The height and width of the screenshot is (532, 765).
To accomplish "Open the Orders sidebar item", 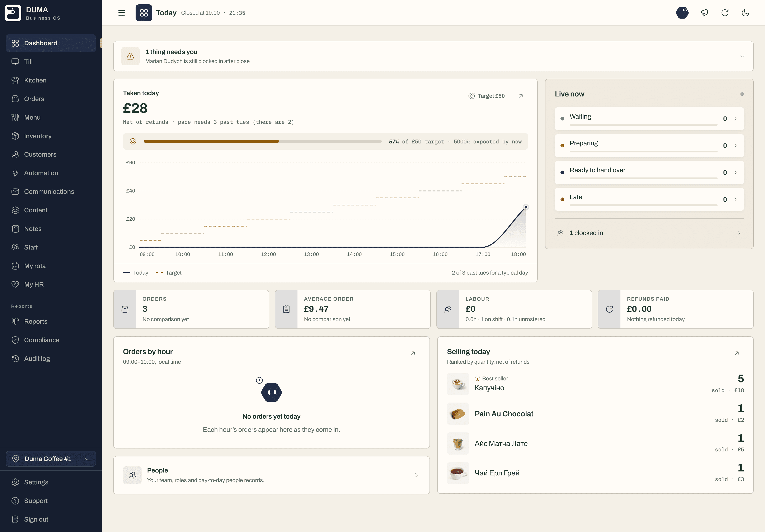I will point(51,99).
